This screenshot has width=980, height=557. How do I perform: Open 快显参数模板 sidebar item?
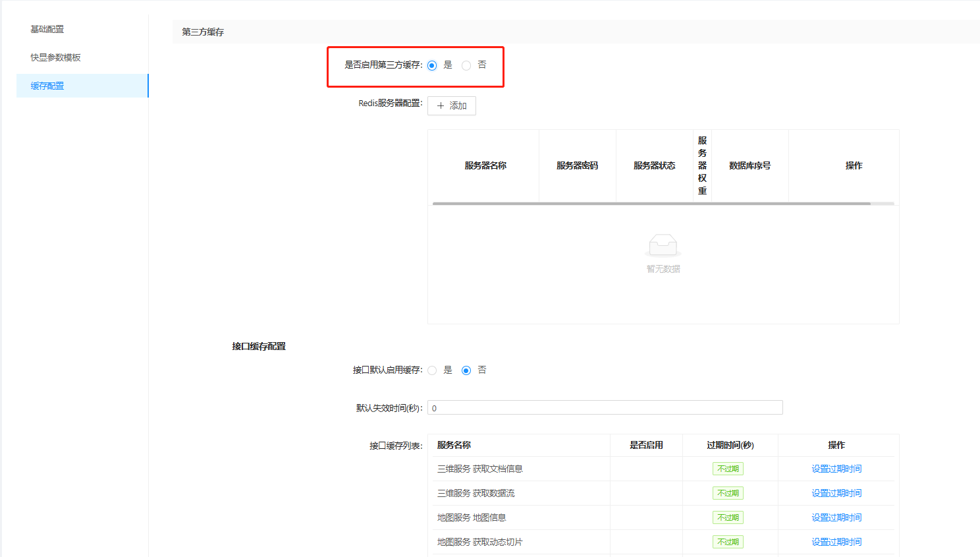(x=55, y=57)
